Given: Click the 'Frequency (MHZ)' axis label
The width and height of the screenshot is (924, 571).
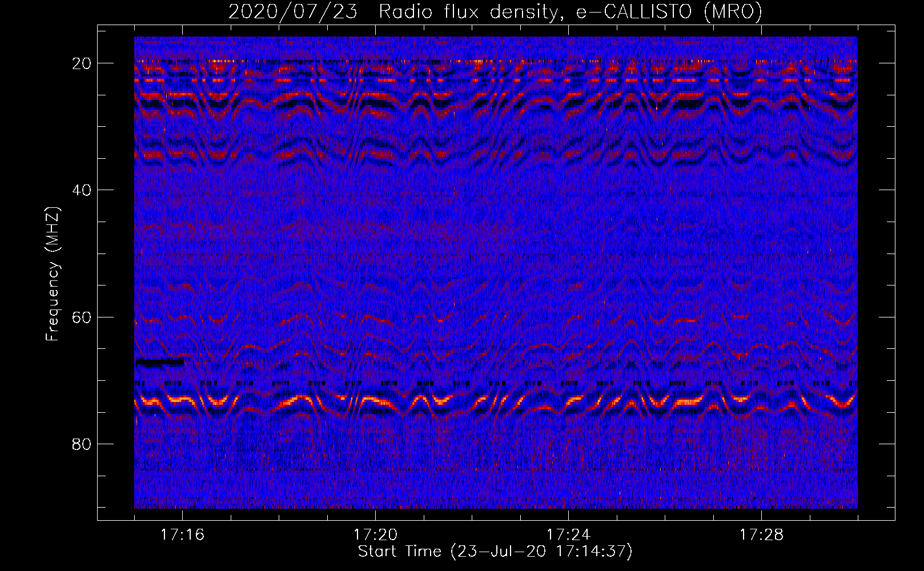Looking at the screenshot, I should (x=53, y=274).
